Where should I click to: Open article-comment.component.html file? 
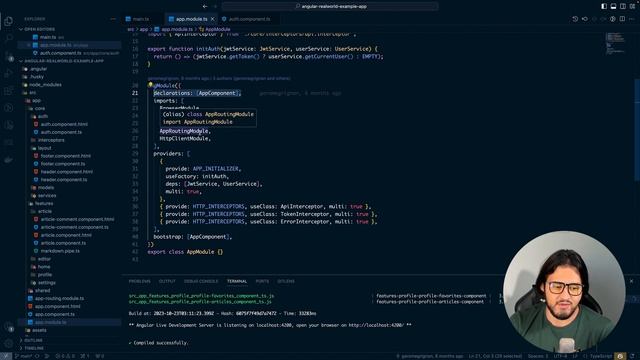coord(77,219)
